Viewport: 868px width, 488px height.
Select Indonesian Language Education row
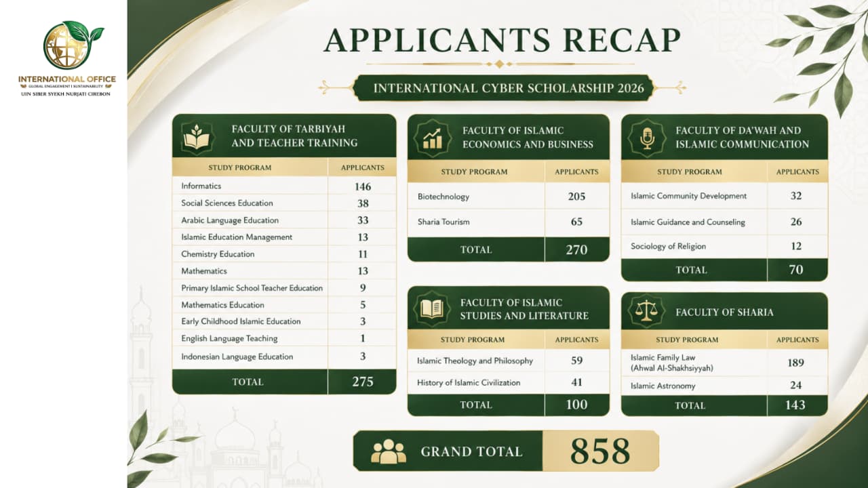[x=284, y=357]
